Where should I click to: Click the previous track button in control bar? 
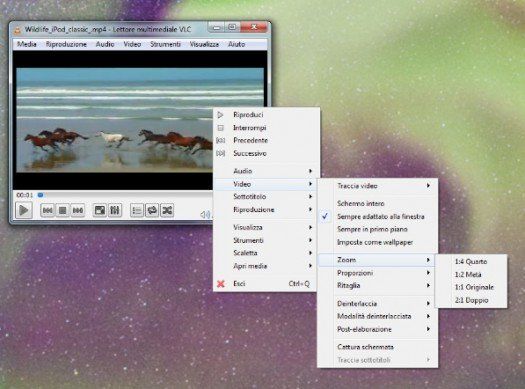point(48,210)
